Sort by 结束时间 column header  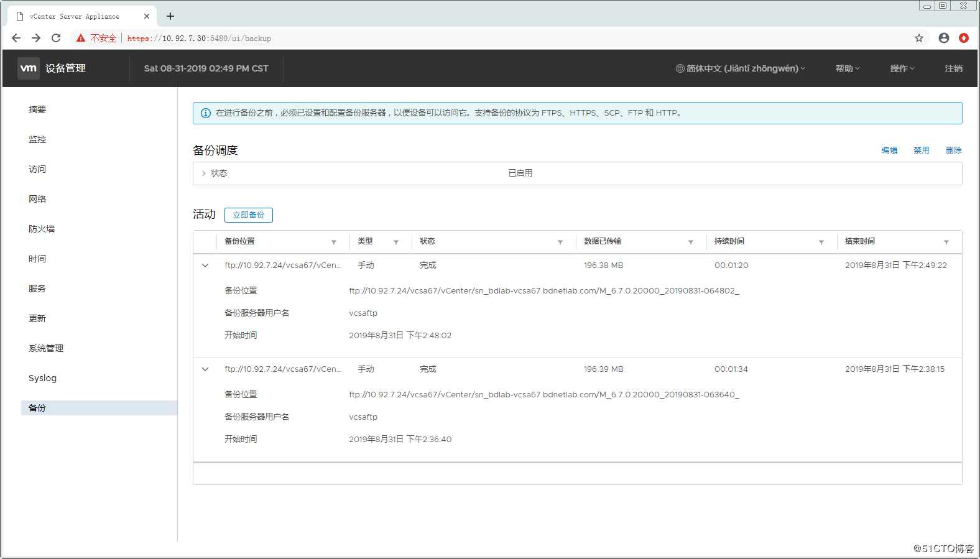(860, 241)
